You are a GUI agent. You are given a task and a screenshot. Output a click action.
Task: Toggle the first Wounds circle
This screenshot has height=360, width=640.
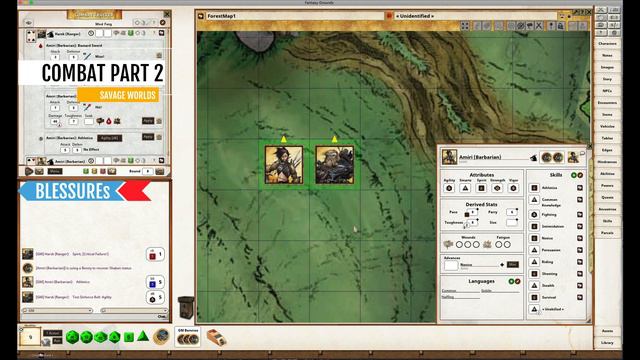[x=459, y=244]
